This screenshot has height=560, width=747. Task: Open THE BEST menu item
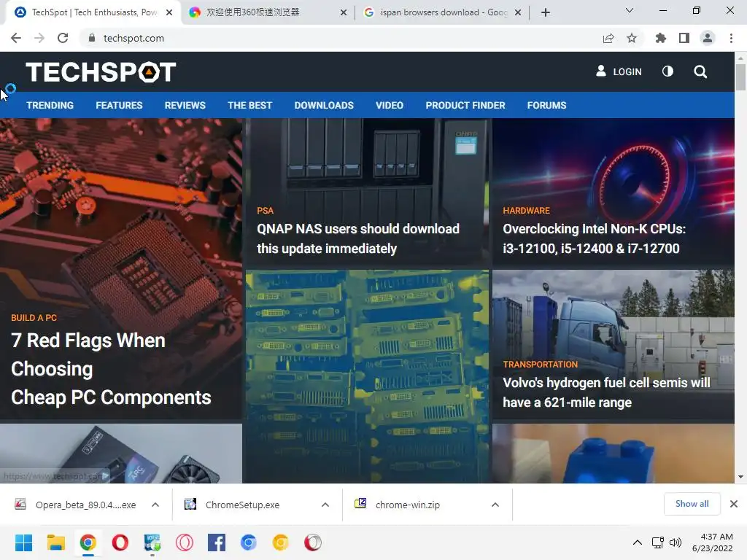(249, 105)
